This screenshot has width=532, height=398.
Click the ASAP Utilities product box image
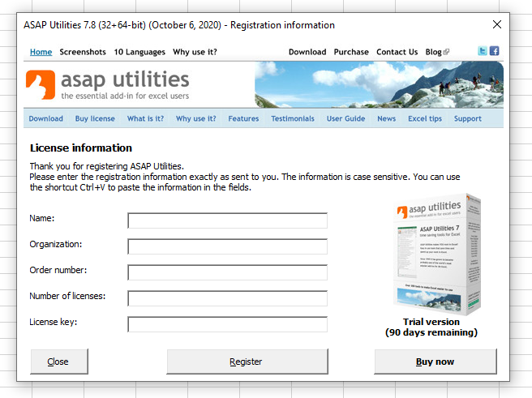(437, 255)
